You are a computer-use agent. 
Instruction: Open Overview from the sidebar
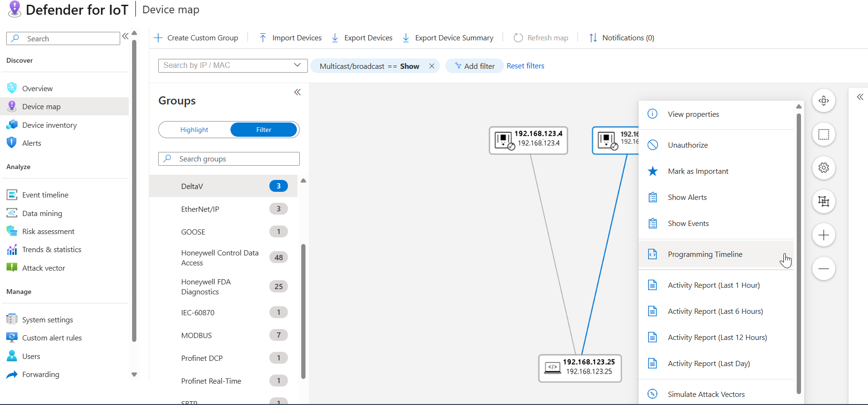37,88
